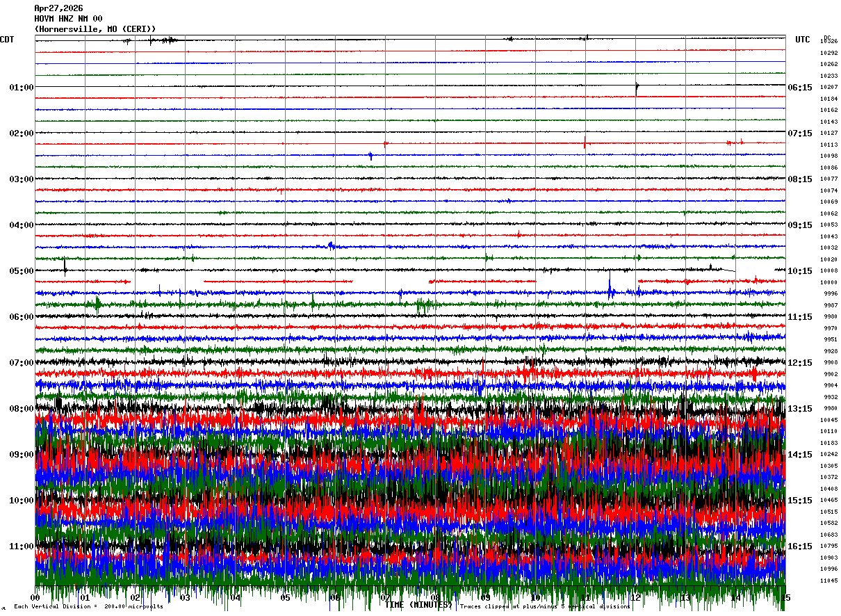Click the DC value 10000

tap(828, 282)
